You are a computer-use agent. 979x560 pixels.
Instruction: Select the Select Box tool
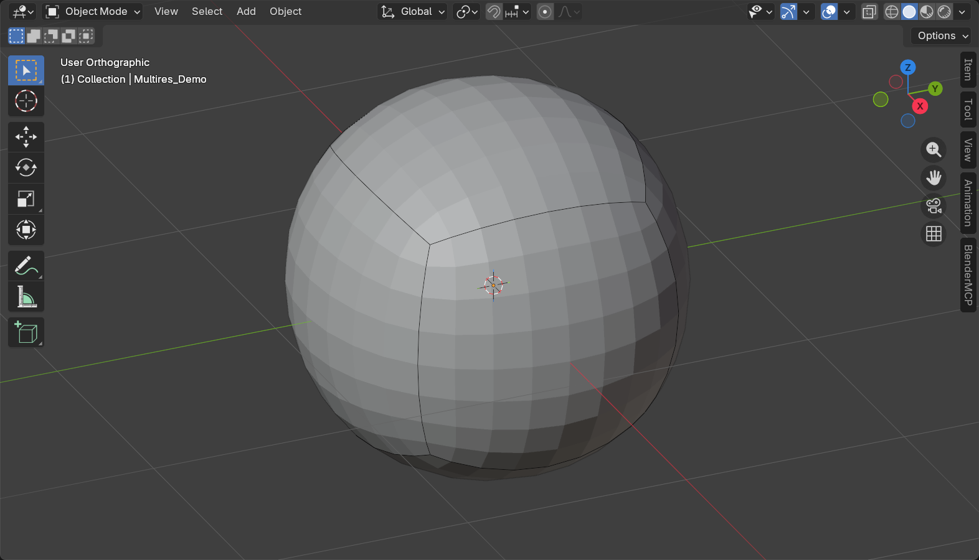click(26, 70)
